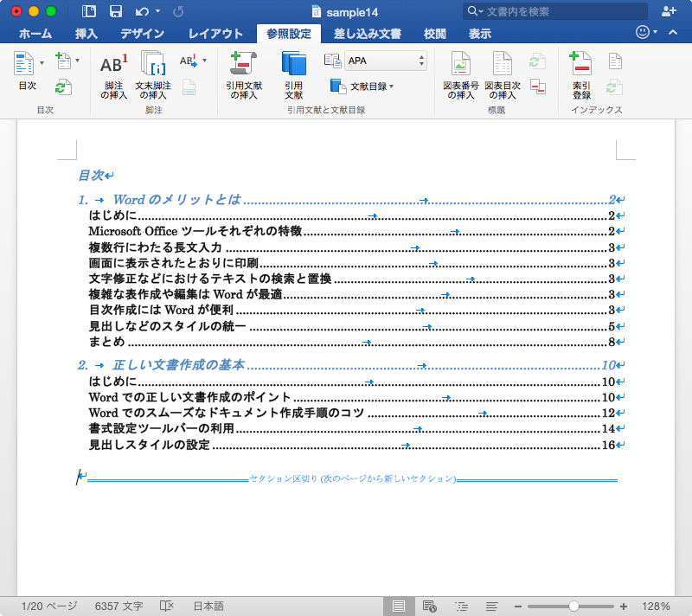
Task: Click TOC entry 書式設定ツールバーの利用
Action: tap(356, 428)
